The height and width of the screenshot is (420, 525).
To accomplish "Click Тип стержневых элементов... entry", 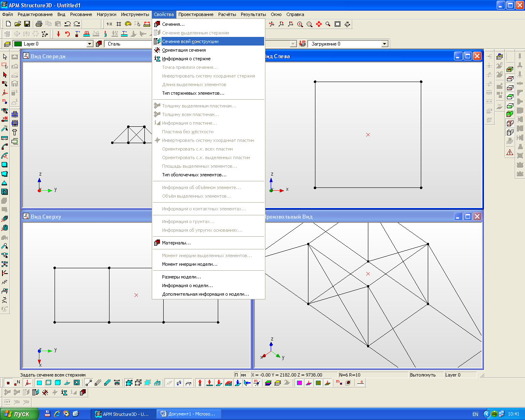I will (208, 93).
